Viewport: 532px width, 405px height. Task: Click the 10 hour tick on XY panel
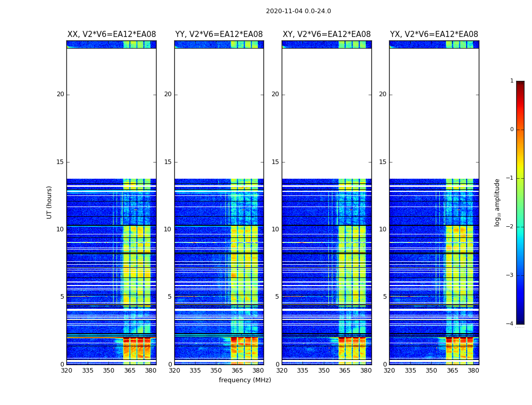[275, 229]
